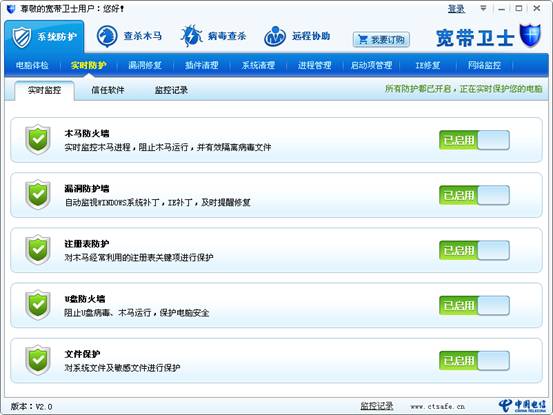Click the 注册表防护 green shield icon

point(38,250)
